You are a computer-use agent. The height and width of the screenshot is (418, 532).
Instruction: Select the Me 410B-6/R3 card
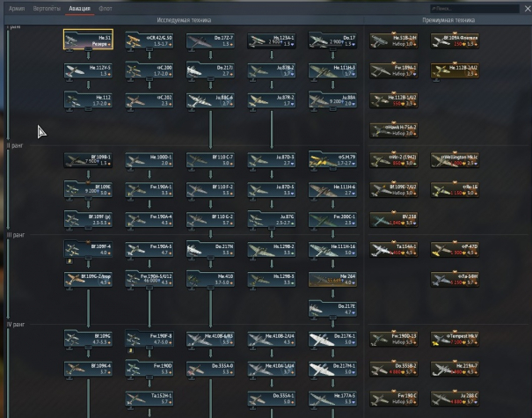click(210, 339)
